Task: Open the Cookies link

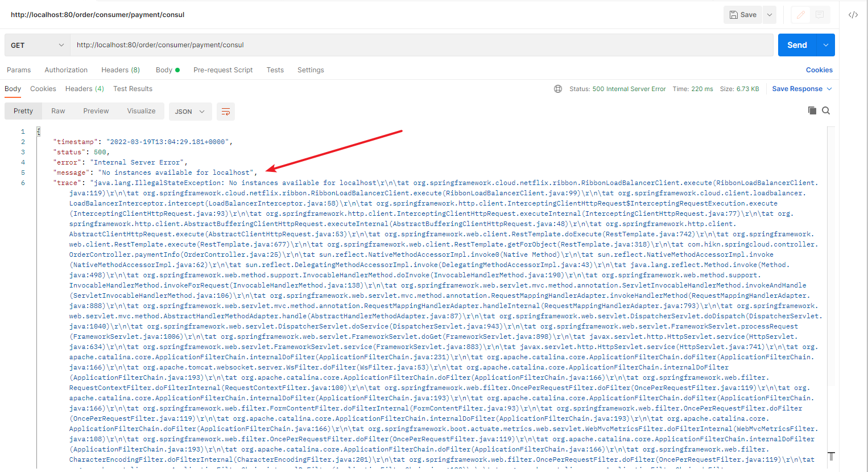Action: (819, 69)
